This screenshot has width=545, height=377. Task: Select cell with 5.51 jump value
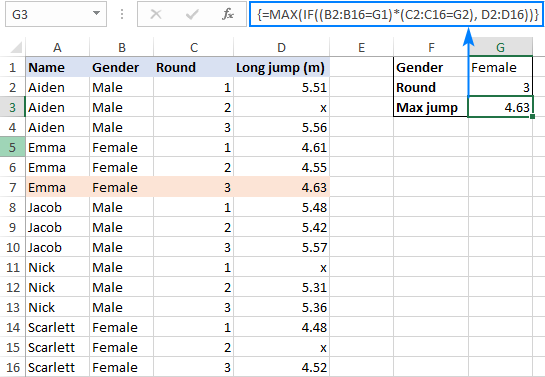(x=281, y=87)
